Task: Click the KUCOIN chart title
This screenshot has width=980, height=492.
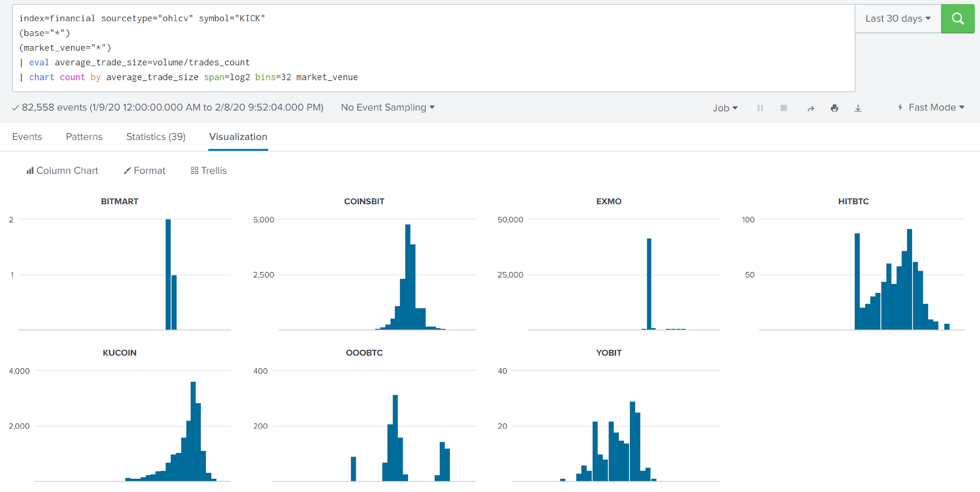Action: click(x=119, y=353)
